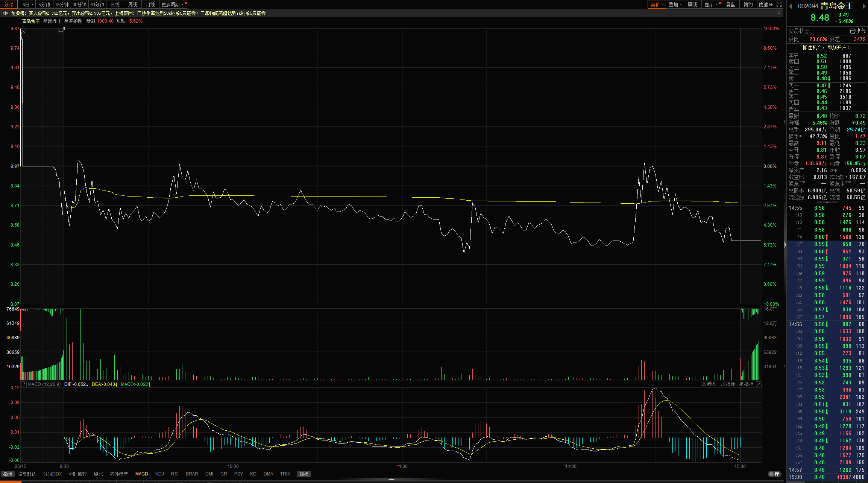Select BRAR indicator tab
Viewport: 868px width, 483px height.
pos(192,474)
